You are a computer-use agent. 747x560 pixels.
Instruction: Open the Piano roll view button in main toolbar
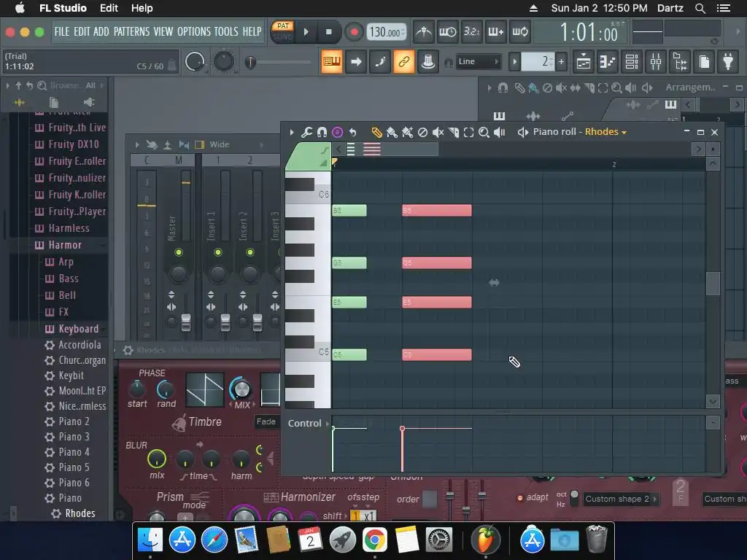608,61
